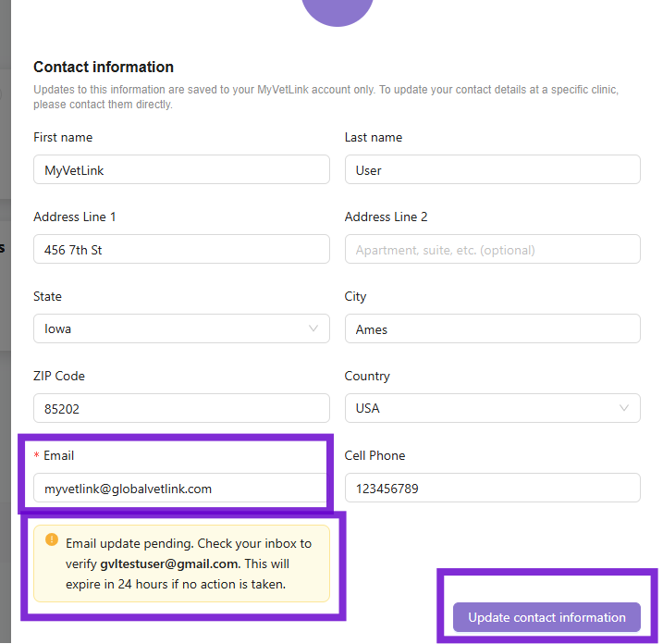Click the gvltestuser@gmail.com pending email text
This screenshot has width=663, height=644.
tap(169, 564)
